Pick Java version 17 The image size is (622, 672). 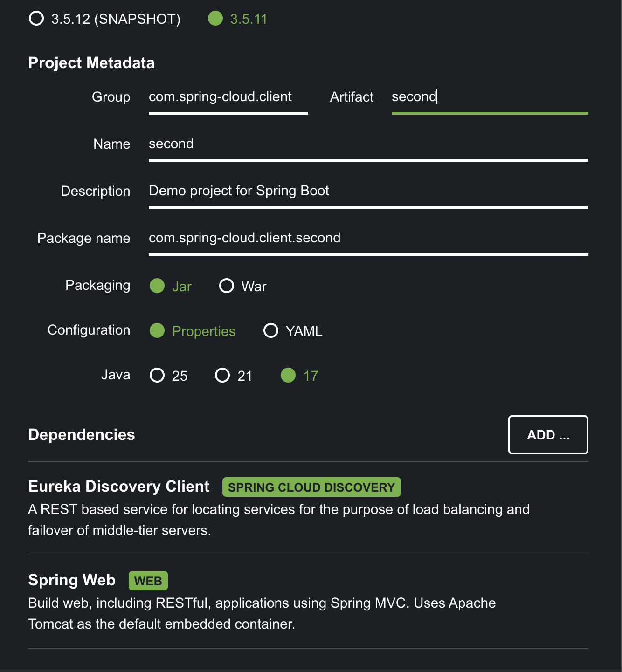[x=299, y=376]
